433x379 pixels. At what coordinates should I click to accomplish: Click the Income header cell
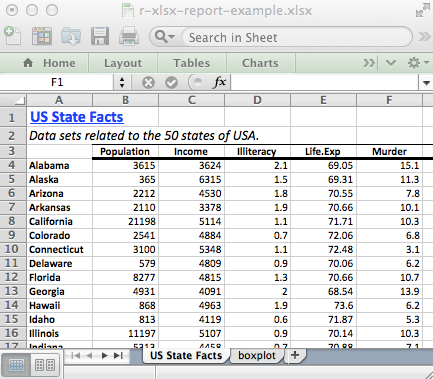pyautogui.click(x=191, y=152)
